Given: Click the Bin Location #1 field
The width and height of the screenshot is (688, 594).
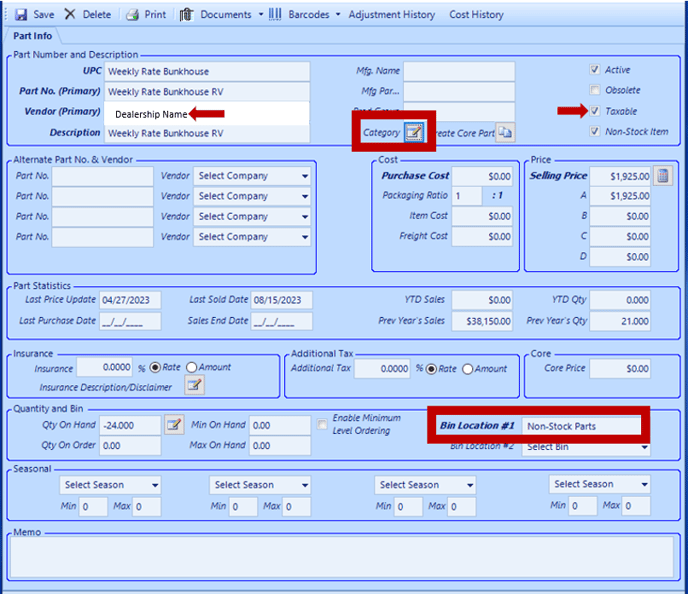Looking at the screenshot, I should 581,426.
